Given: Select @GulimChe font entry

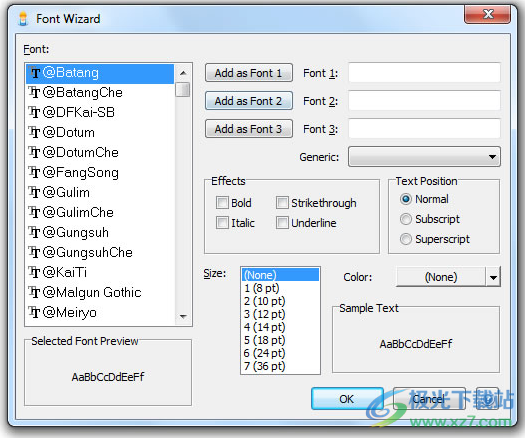Looking at the screenshot, I should [x=100, y=213].
